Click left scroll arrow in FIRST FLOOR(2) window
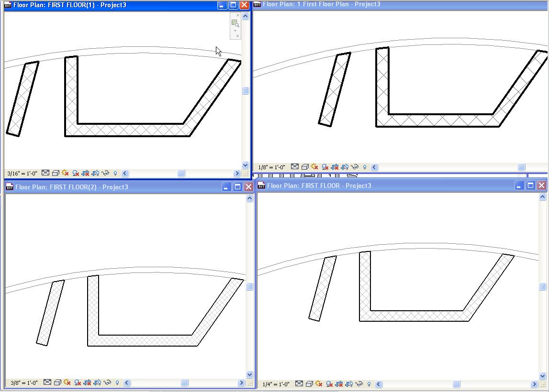The image size is (549, 392). (x=127, y=383)
